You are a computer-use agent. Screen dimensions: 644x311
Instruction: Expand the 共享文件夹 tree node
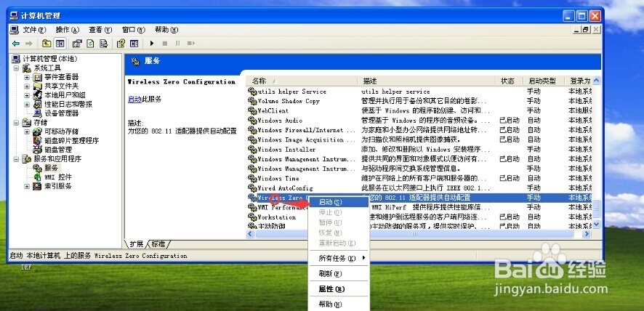pos(27,86)
